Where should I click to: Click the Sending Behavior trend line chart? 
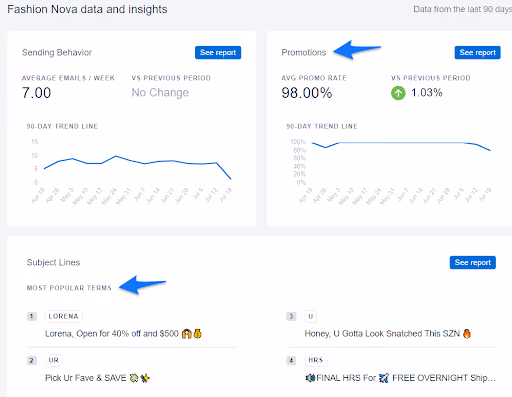pos(132,172)
